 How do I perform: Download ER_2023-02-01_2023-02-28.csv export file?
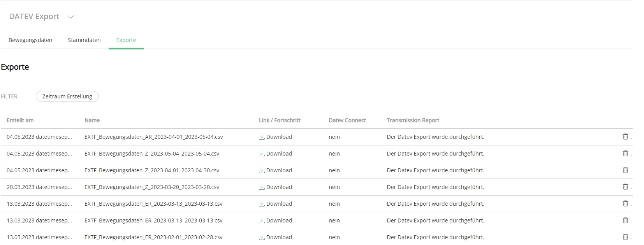pyautogui.click(x=275, y=237)
